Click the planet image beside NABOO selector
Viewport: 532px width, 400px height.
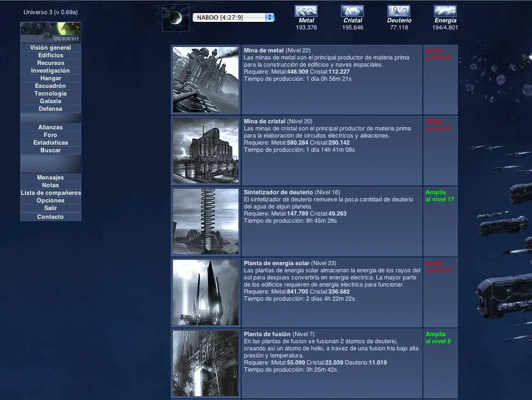[x=176, y=18]
